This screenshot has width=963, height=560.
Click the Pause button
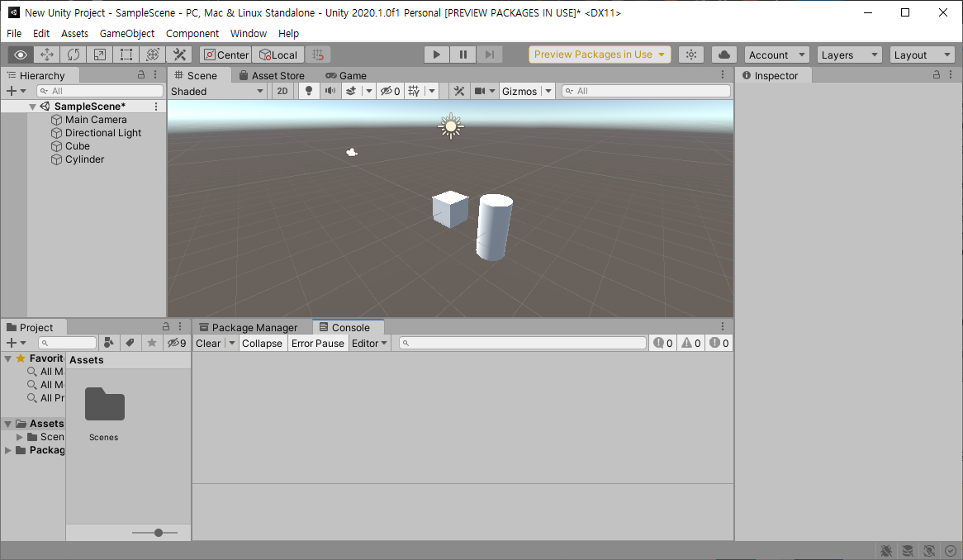[x=463, y=55]
